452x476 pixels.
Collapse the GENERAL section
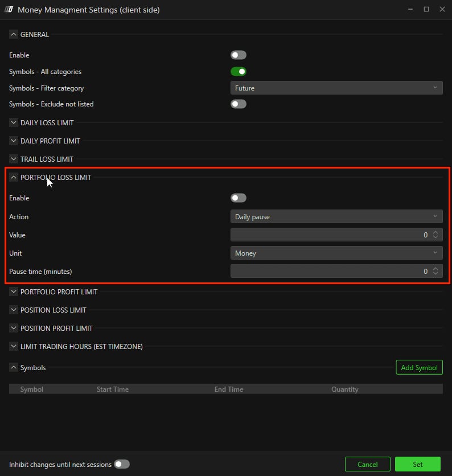pos(14,35)
